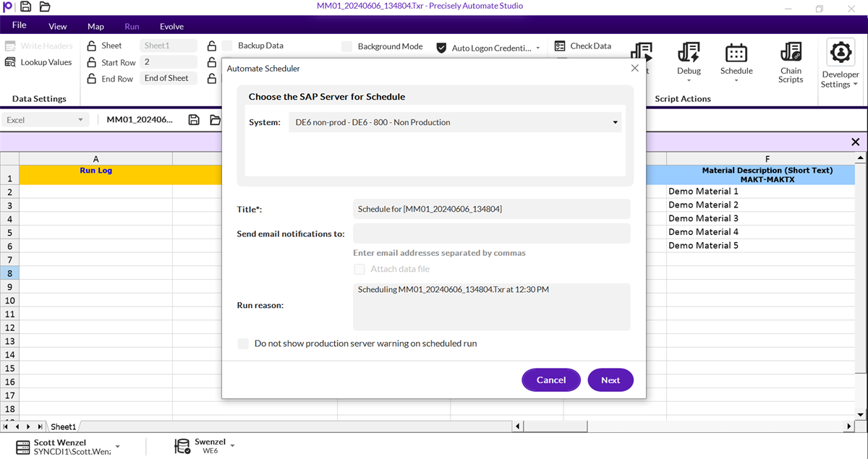
Task: Click the lock icon beside Backup Data
Action: point(211,46)
